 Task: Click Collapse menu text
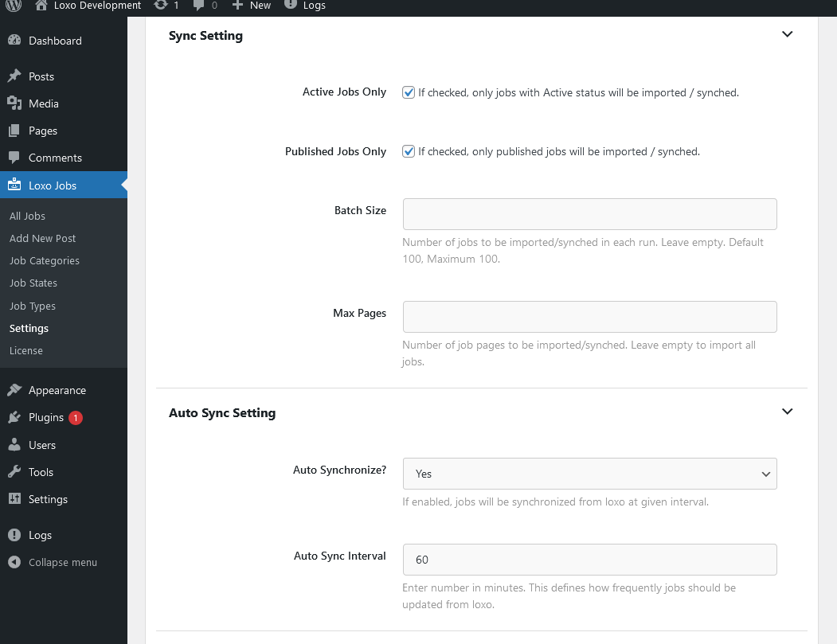tap(63, 562)
